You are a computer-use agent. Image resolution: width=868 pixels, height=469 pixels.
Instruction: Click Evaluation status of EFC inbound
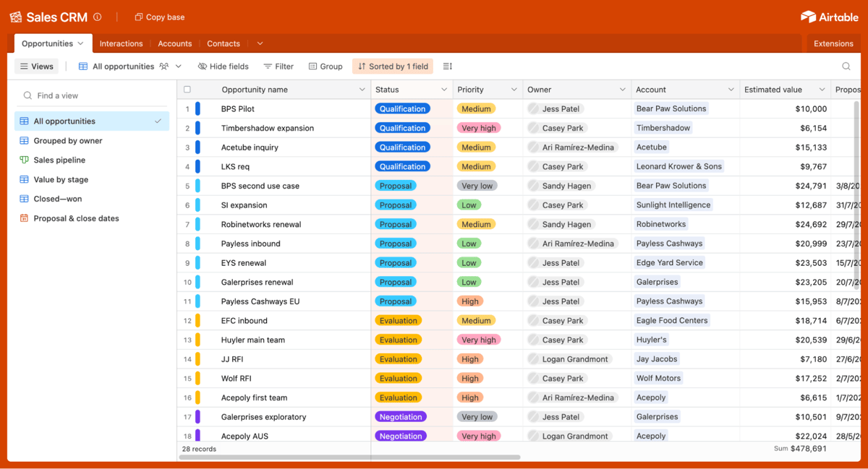pos(398,321)
